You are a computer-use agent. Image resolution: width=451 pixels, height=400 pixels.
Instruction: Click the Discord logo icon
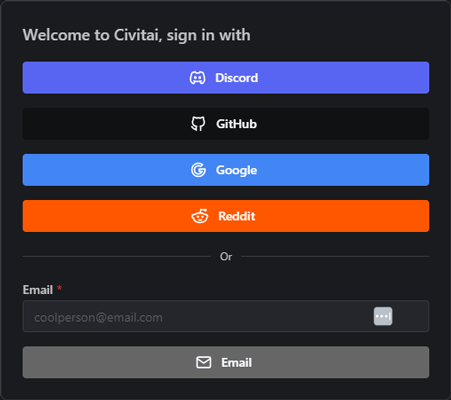pos(198,78)
